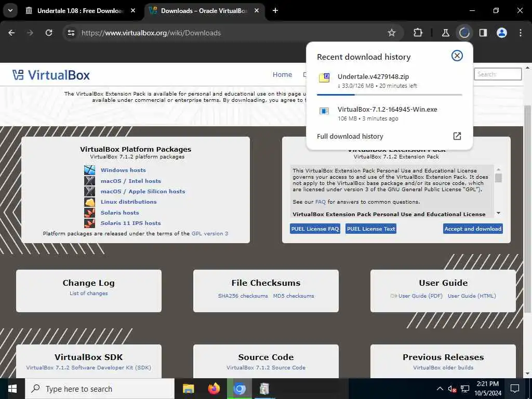Click the forward navigation arrow
The image size is (532, 399).
click(30, 33)
